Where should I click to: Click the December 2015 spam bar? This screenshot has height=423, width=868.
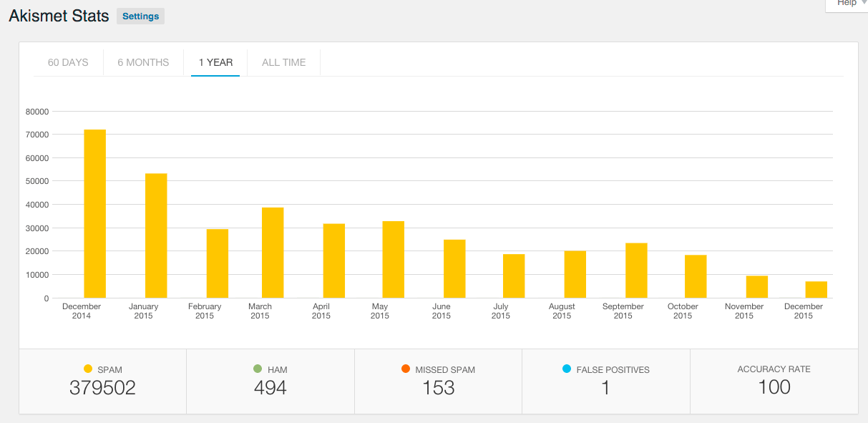[x=816, y=289]
